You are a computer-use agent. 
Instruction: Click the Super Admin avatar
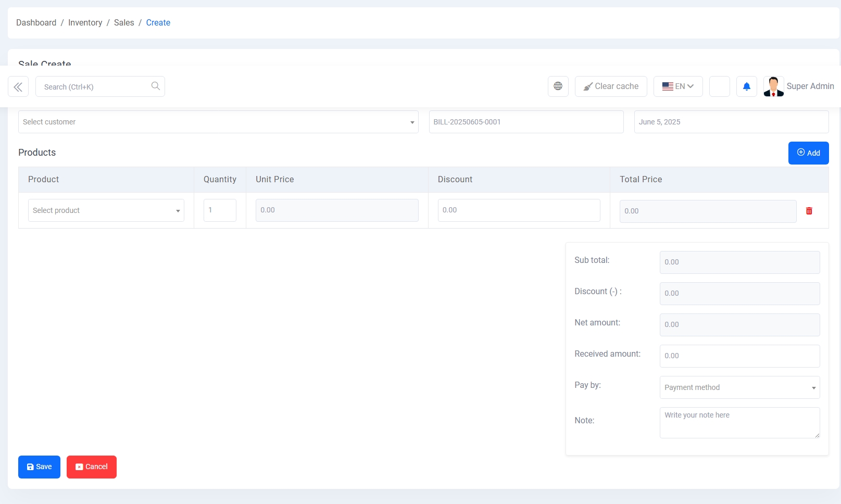(773, 86)
